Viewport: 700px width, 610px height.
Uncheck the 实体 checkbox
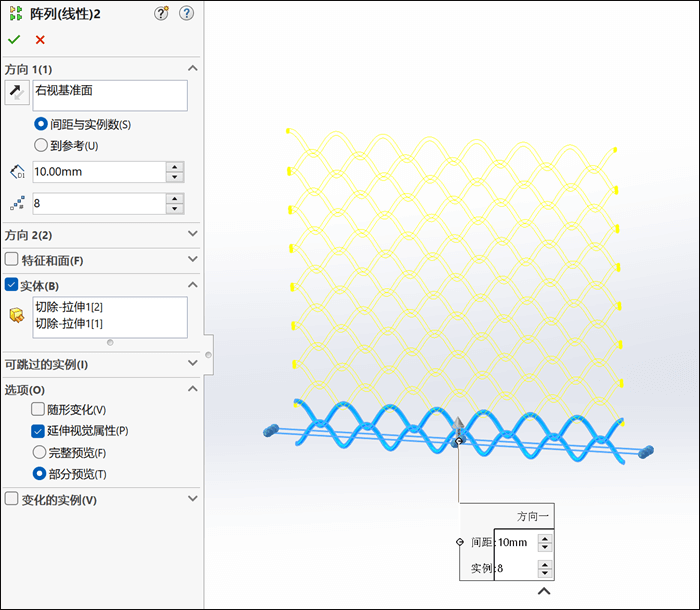click(11, 284)
